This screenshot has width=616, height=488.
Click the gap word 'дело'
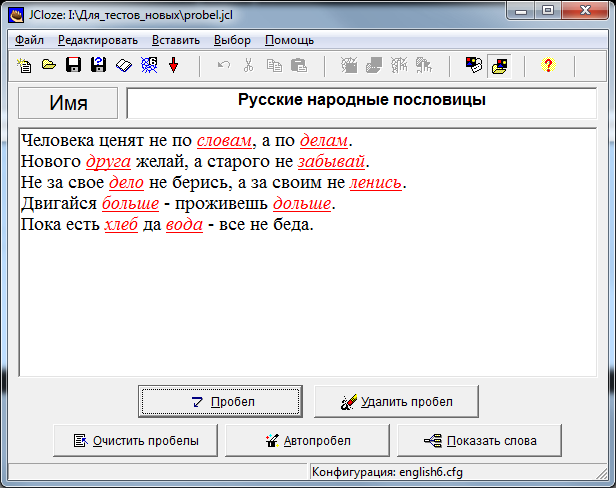126,183
